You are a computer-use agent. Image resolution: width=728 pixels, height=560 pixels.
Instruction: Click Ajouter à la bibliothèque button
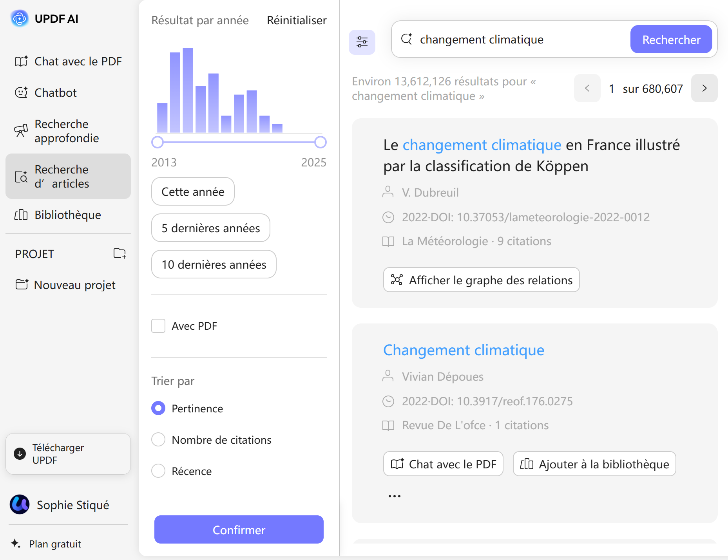594,464
